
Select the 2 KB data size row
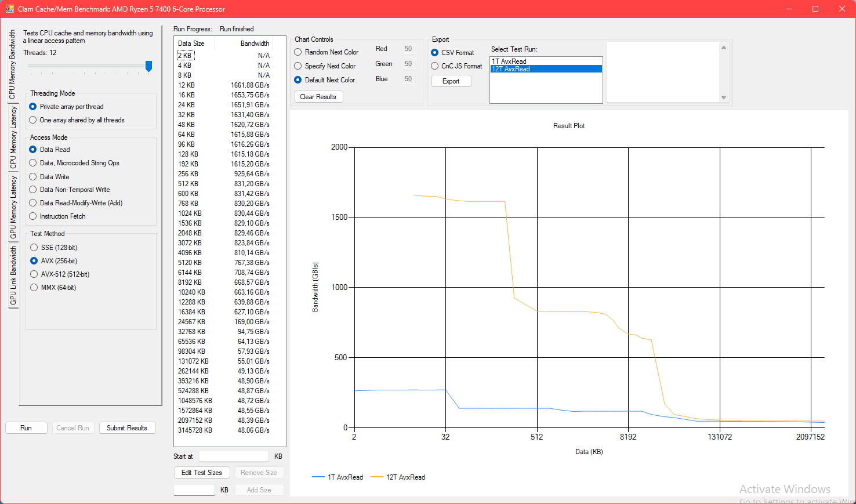(186, 56)
